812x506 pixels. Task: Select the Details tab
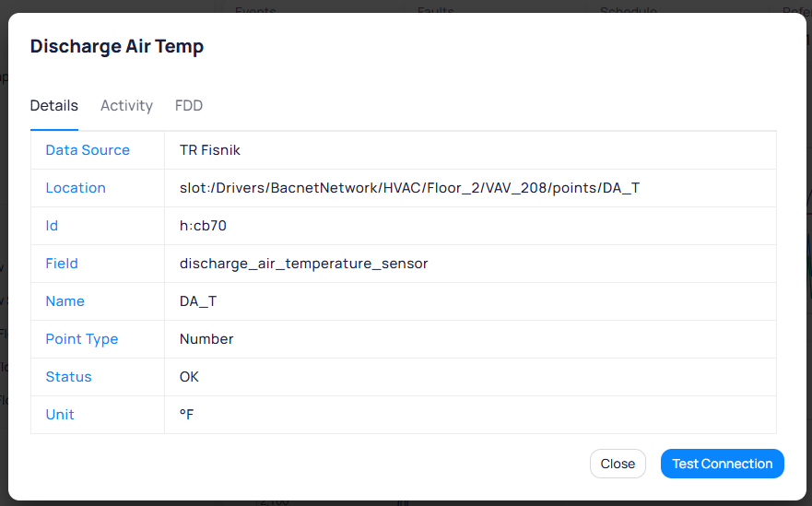click(53, 106)
